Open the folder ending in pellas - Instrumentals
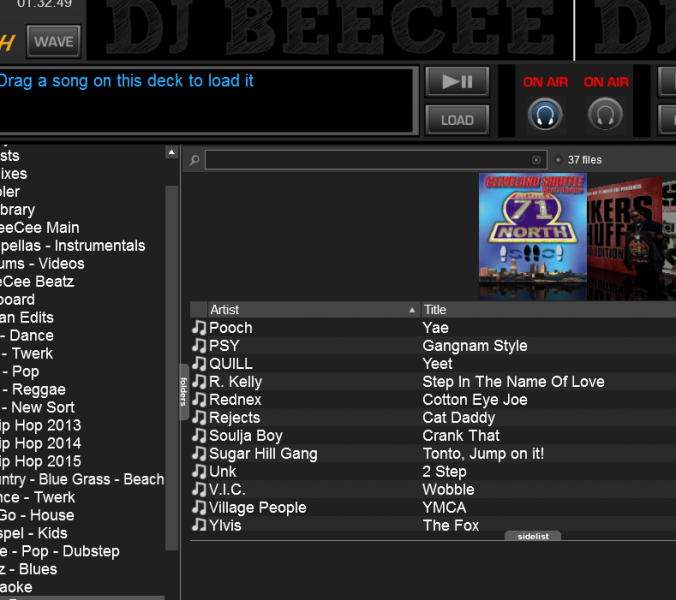676x600 pixels. [72, 245]
